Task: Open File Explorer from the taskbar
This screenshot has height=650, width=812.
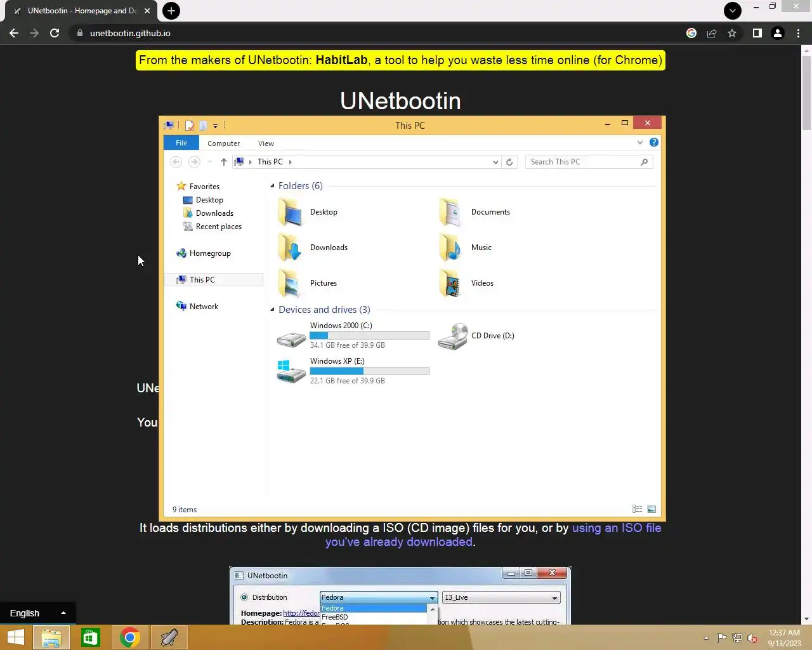Action: (51, 637)
